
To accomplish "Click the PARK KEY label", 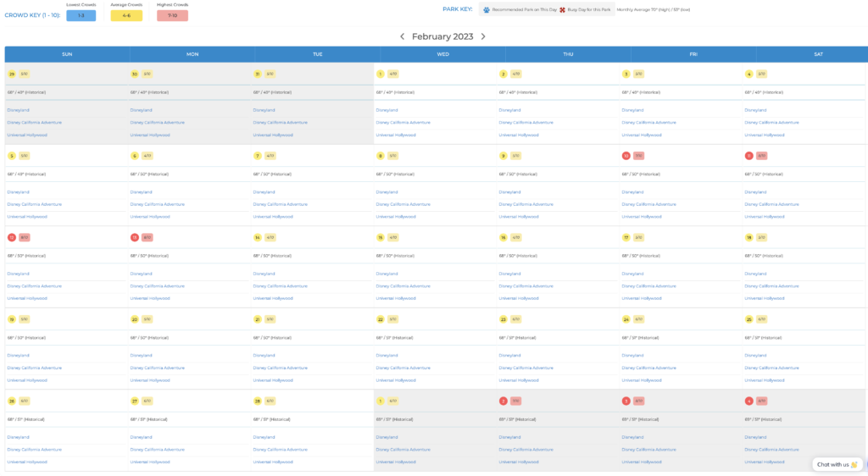I will [457, 9].
